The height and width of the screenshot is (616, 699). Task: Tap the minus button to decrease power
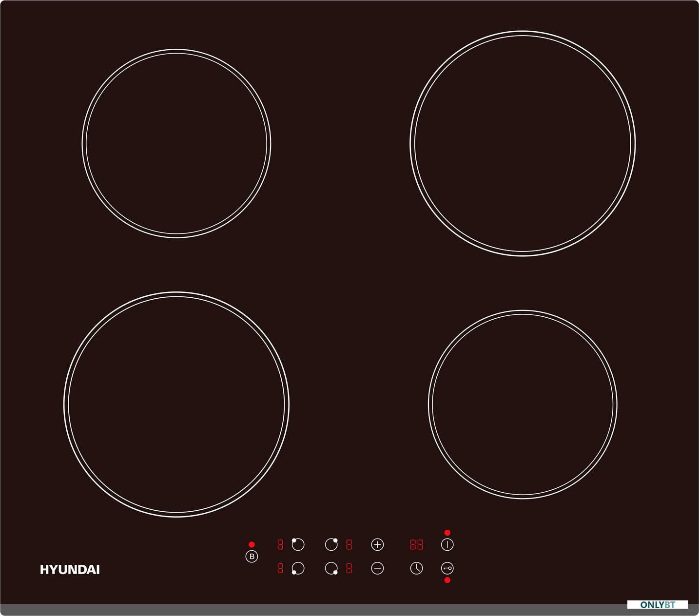pos(377,568)
